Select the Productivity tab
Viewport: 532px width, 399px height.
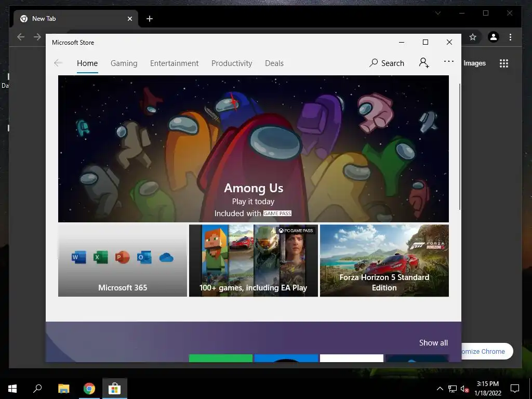pos(232,63)
